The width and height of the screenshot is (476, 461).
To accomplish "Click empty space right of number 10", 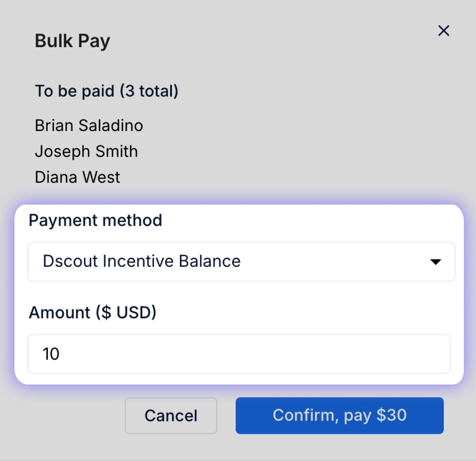I will click(x=243, y=354).
